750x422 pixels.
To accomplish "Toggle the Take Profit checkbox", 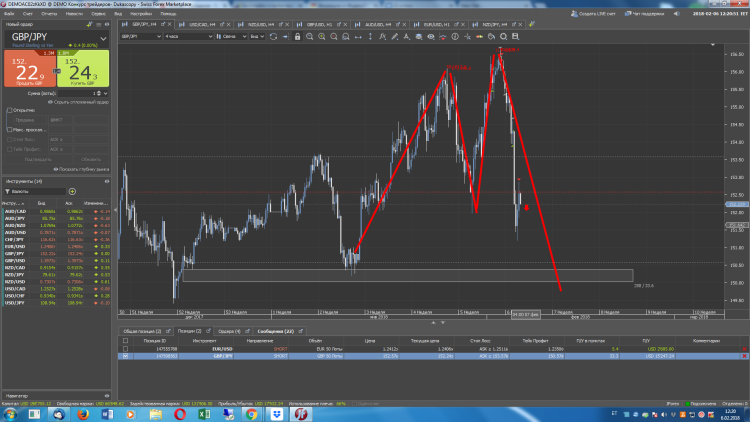I will coord(10,149).
